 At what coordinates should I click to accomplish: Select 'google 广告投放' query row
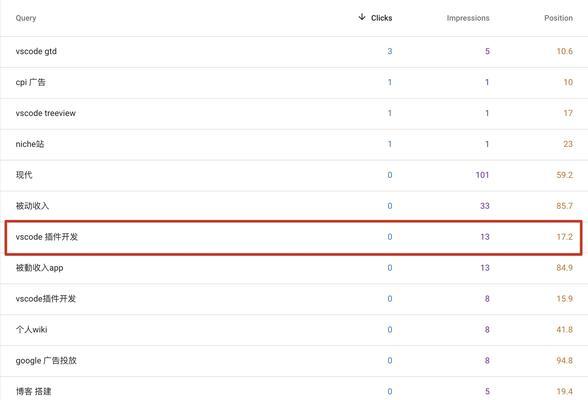click(x=294, y=361)
